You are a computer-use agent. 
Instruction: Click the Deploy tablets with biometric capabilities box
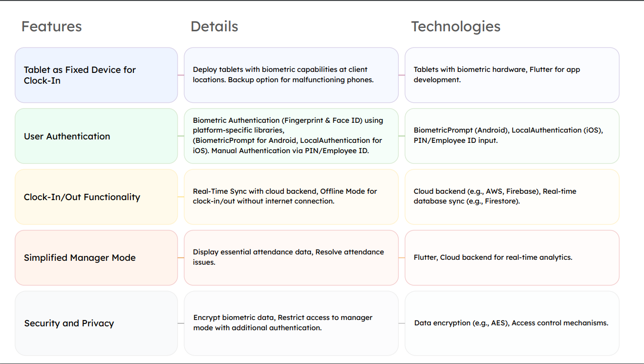pos(291,75)
